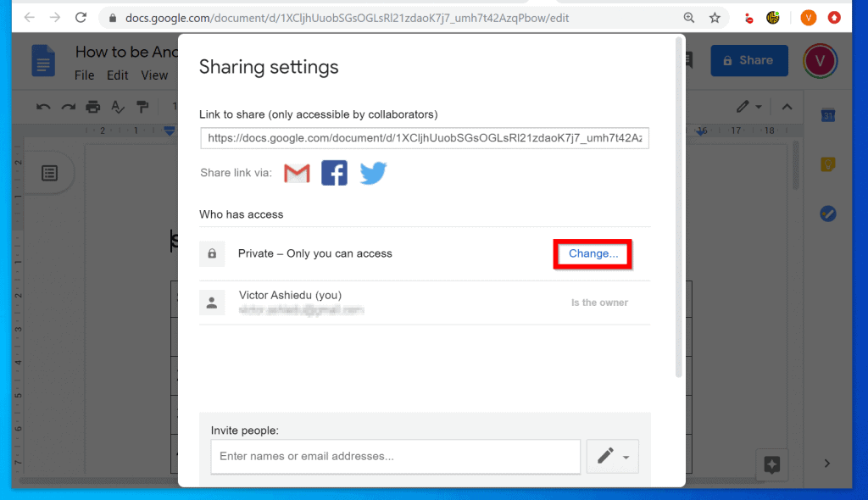
Task: Hide the menus with the up chevron
Action: (787, 107)
